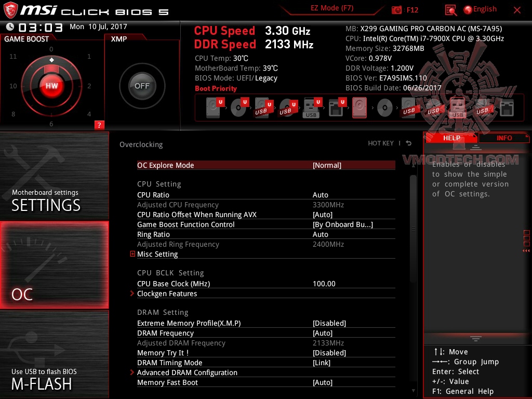This screenshot has height=399, width=532.
Task: Select the last legacy network boot icon
Action: pyautogui.click(x=507, y=108)
